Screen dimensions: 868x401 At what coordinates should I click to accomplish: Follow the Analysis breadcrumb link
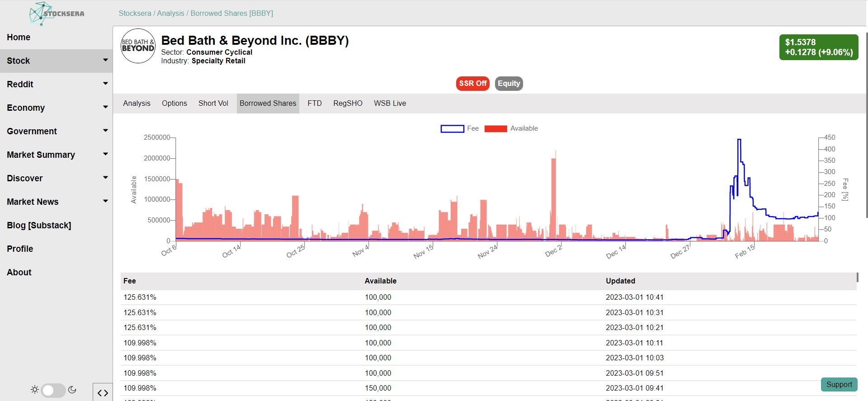coord(170,13)
